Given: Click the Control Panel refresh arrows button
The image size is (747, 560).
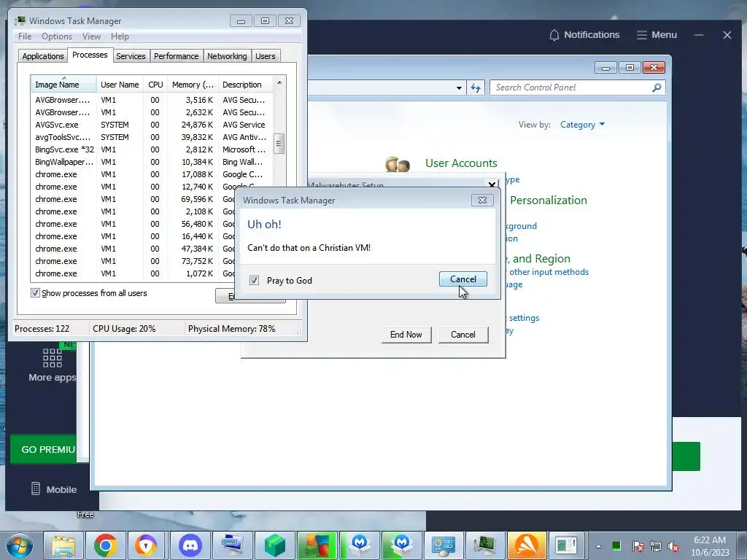Looking at the screenshot, I should click(x=476, y=87).
